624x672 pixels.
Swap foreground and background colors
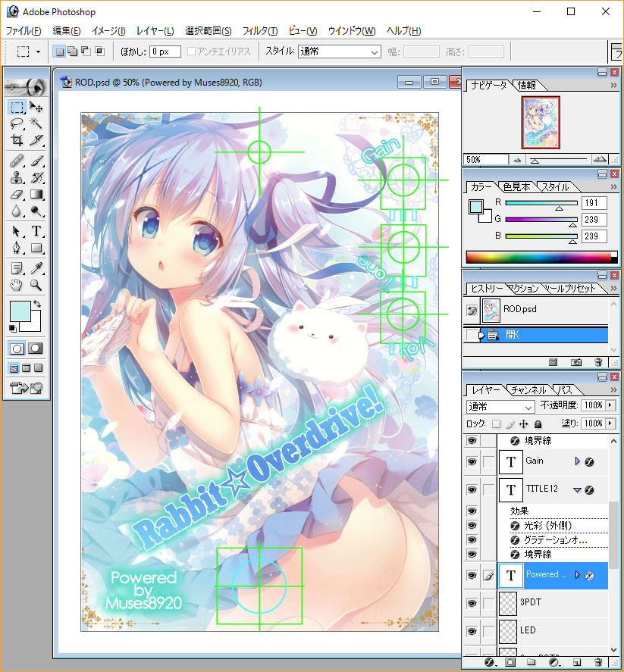(x=37, y=304)
